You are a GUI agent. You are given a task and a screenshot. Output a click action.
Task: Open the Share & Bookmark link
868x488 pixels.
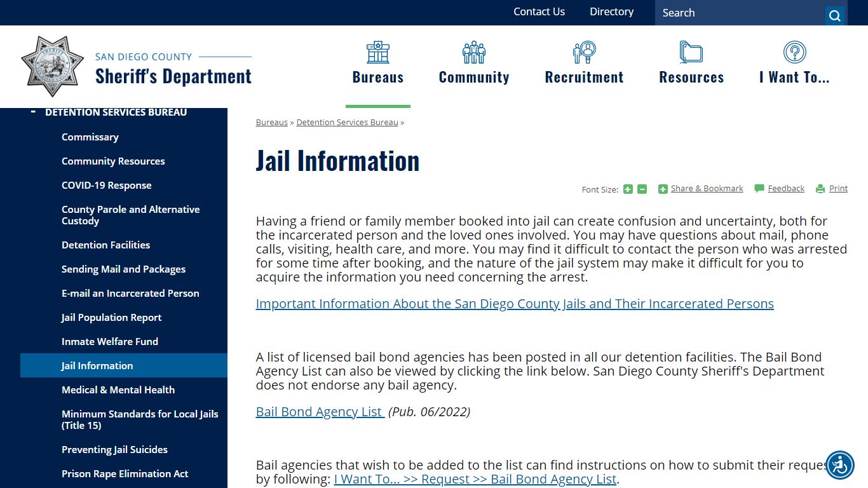[x=707, y=188]
